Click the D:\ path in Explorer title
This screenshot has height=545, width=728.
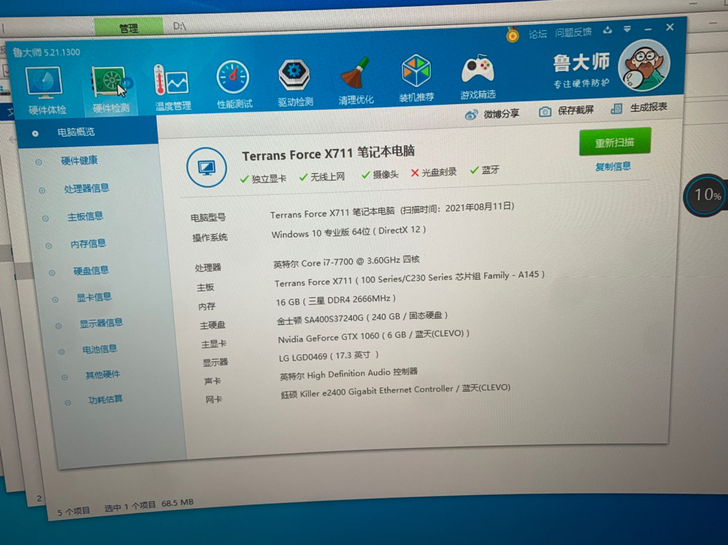point(179,26)
